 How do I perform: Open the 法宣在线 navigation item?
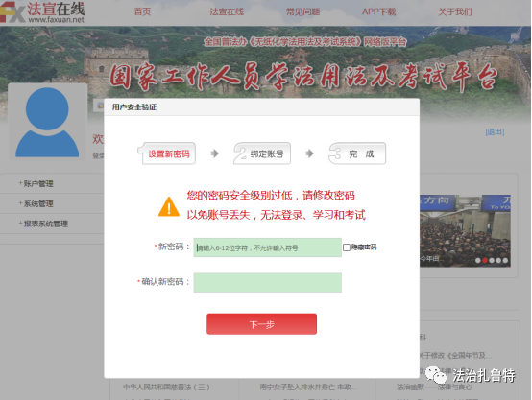point(227,12)
